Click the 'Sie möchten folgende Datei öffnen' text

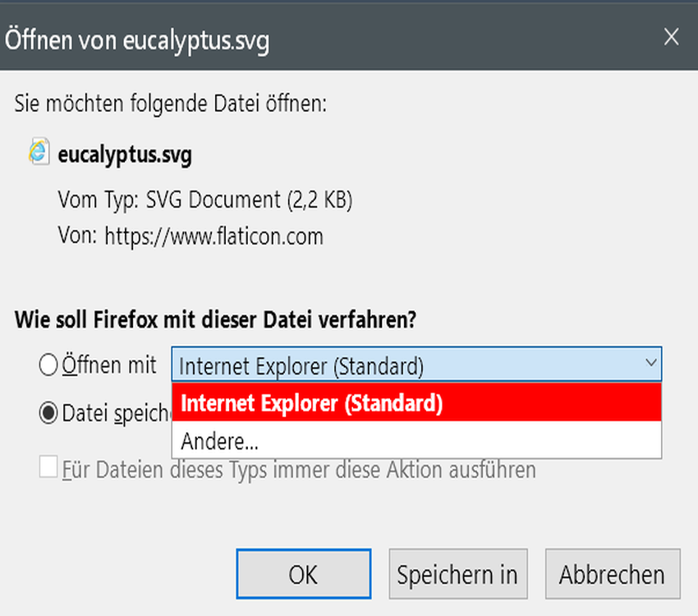(171, 104)
